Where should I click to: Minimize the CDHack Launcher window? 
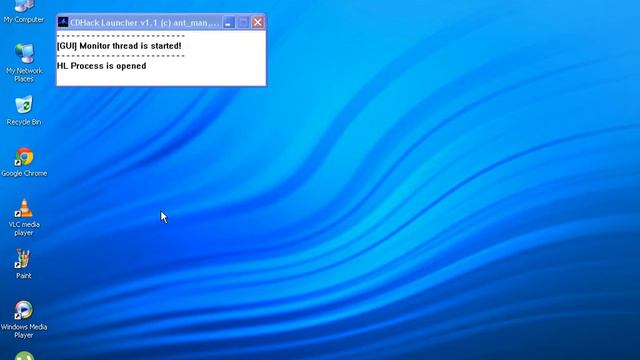pyautogui.click(x=229, y=22)
